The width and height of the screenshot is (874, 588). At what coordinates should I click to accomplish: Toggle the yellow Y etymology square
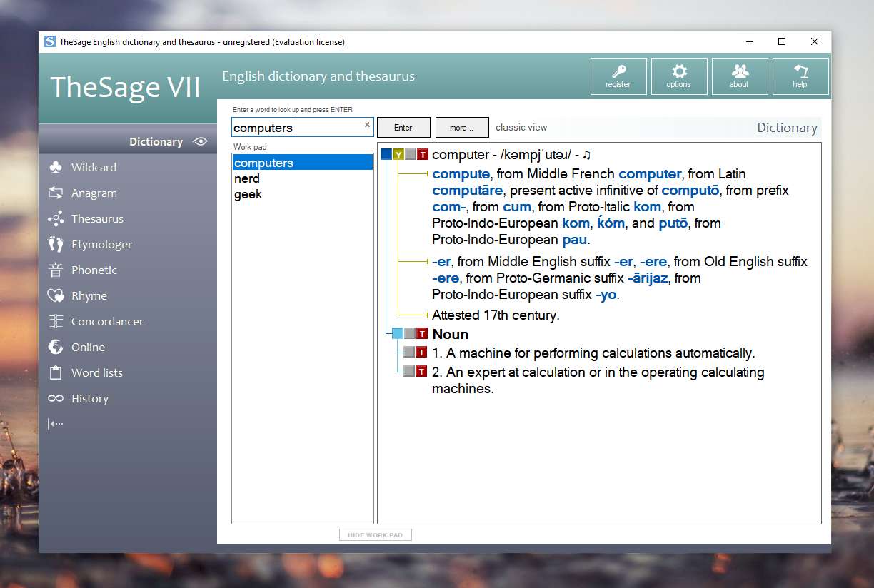tap(398, 154)
